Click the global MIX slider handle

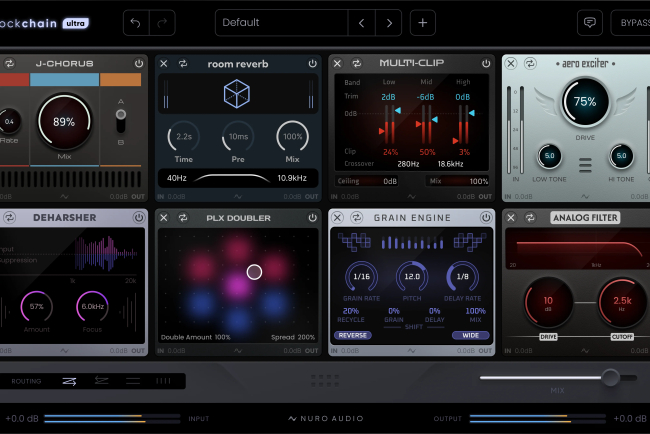[x=610, y=378]
